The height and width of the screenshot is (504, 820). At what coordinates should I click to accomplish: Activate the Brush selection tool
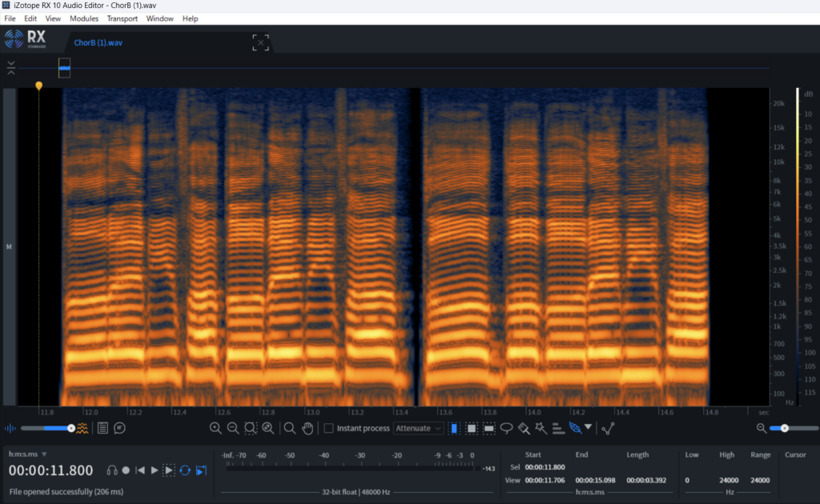tap(524, 428)
